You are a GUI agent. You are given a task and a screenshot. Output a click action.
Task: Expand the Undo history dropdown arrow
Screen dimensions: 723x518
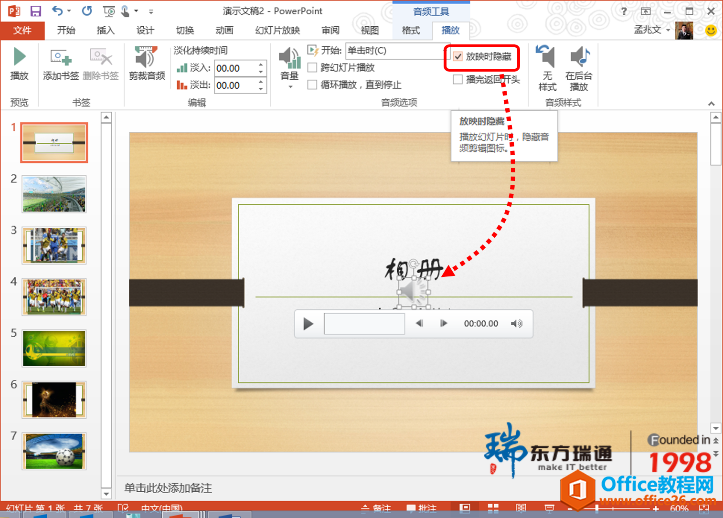69,11
